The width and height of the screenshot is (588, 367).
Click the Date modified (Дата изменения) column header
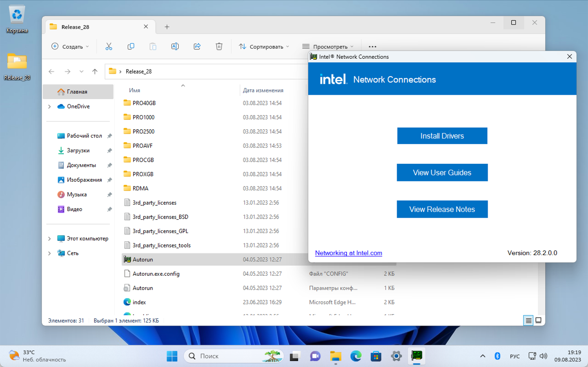point(263,90)
